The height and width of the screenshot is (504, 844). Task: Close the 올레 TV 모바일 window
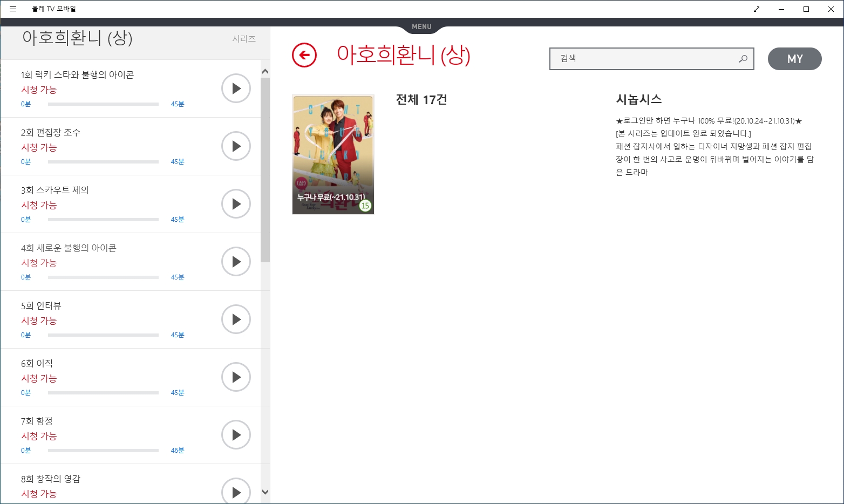point(831,9)
